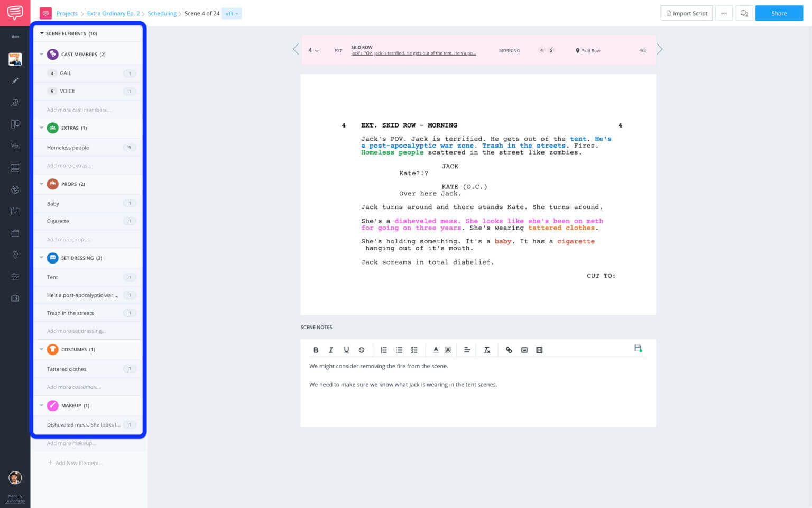Select the pencil edit icon in the sidebar
The image size is (812, 508).
tap(15, 80)
